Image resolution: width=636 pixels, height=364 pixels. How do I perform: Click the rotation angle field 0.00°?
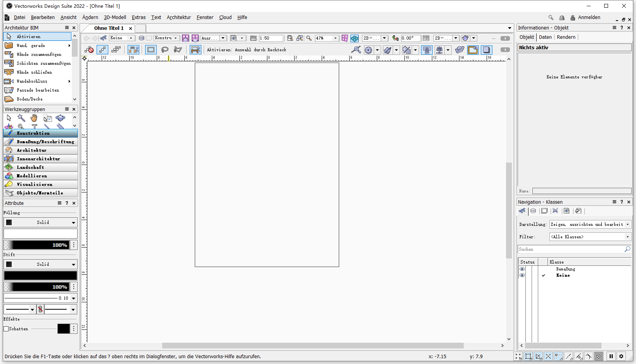[x=411, y=38]
